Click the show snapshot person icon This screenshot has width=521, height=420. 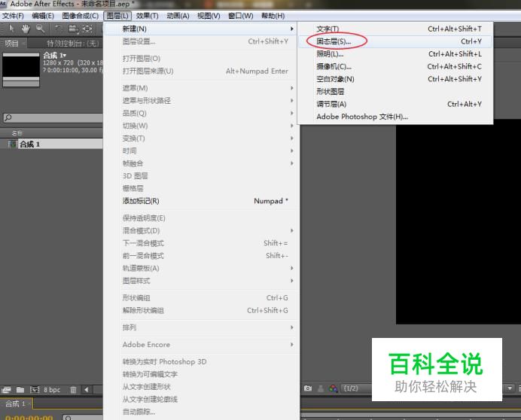point(321,388)
